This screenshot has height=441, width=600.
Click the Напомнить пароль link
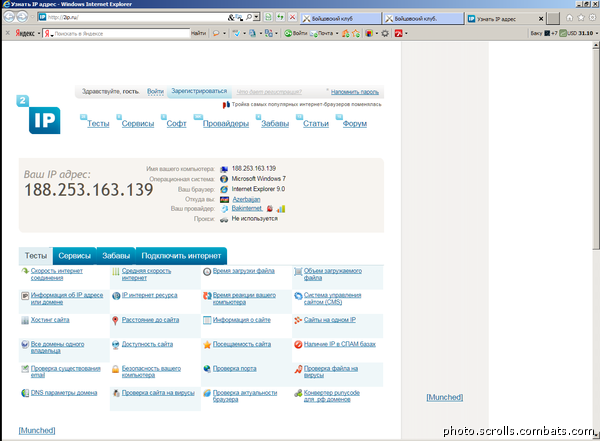click(x=355, y=92)
